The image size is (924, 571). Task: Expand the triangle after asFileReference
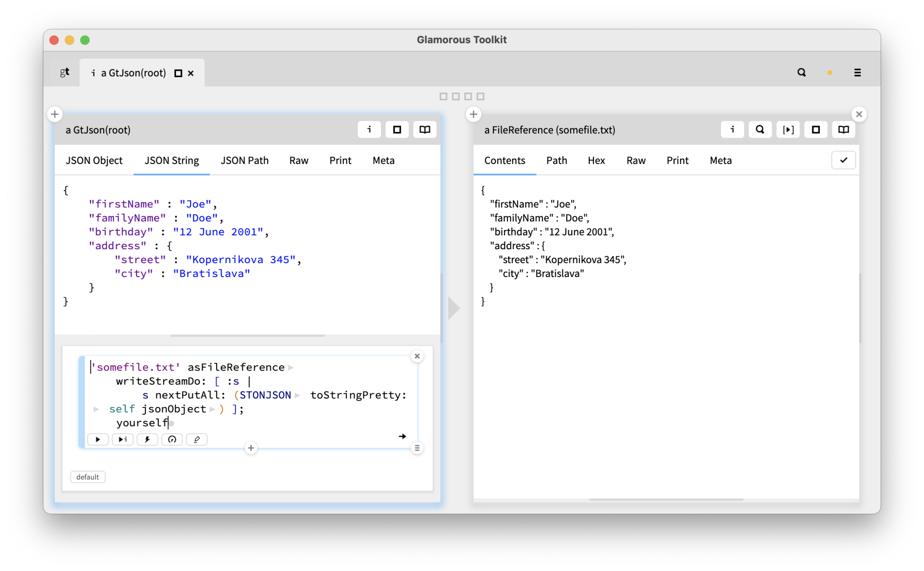click(x=291, y=368)
